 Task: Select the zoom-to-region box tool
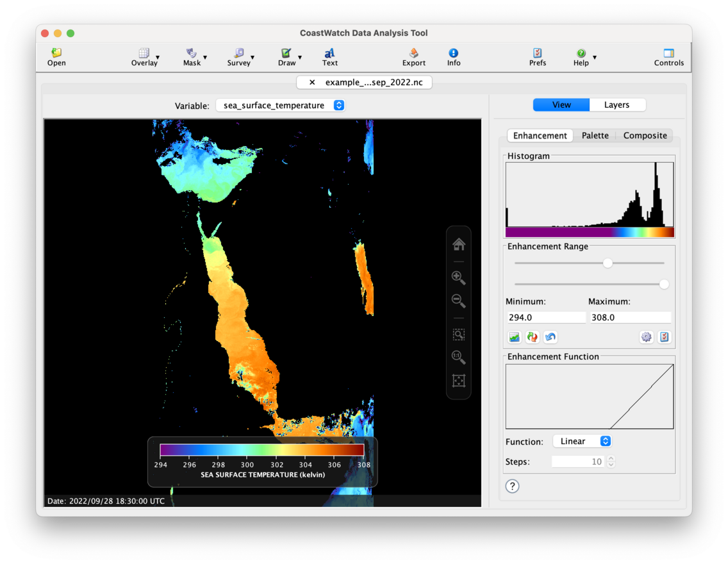pyautogui.click(x=458, y=335)
